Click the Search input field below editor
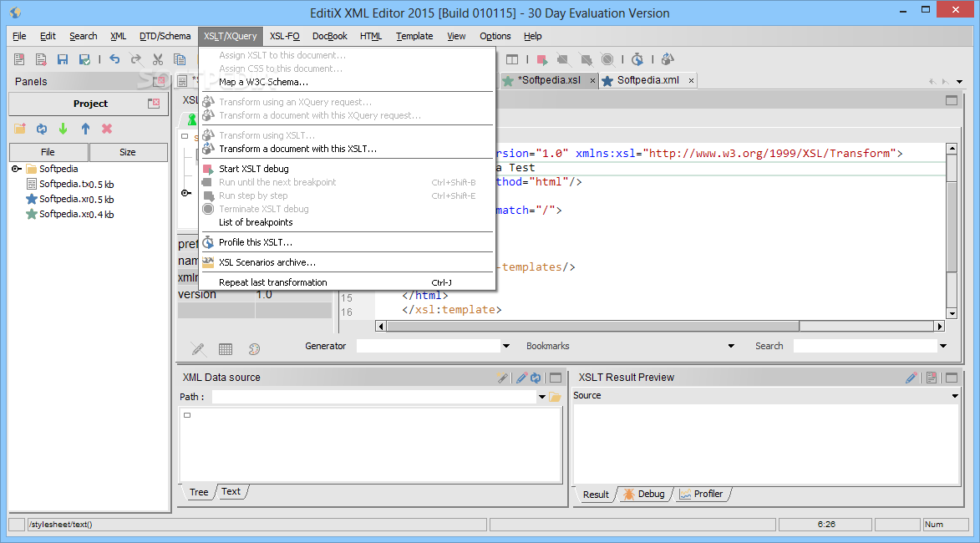Image resolution: width=980 pixels, height=543 pixels. [866, 346]
